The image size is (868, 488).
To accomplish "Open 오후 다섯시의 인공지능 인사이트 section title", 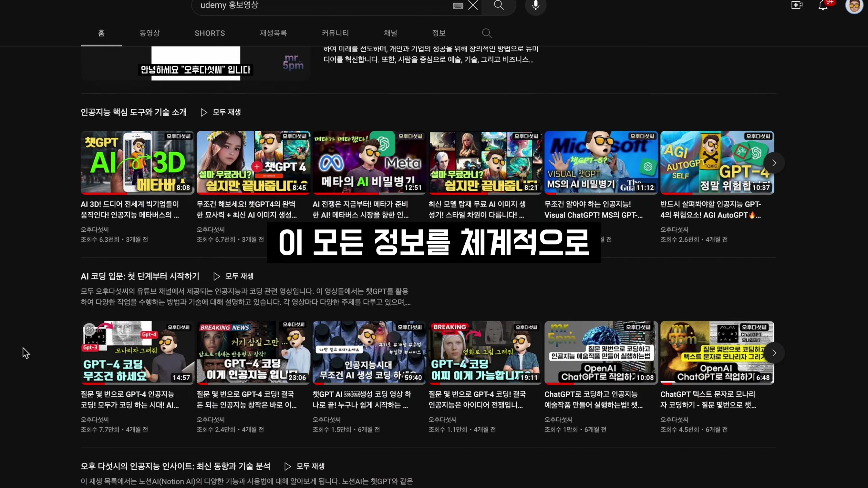I will 175,466.
